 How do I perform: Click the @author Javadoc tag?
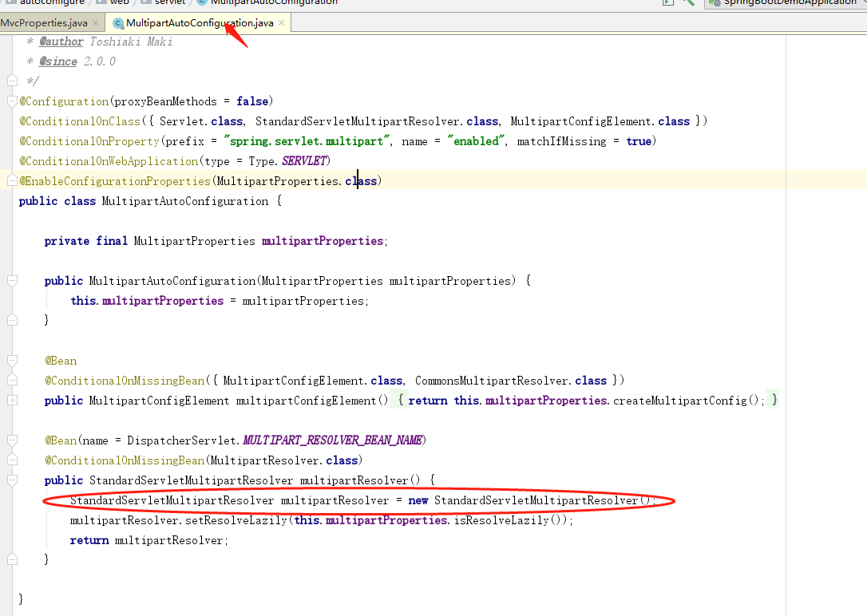pos(61,41)
